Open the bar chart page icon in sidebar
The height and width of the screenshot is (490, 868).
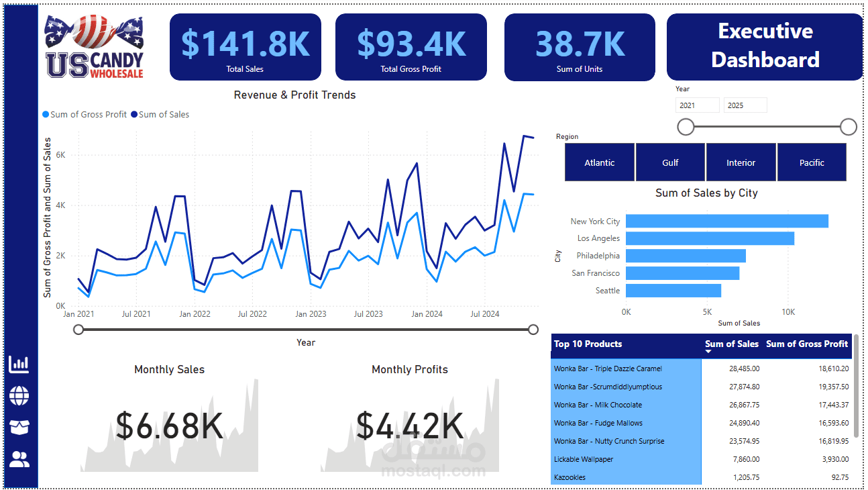pyautogui.click(x=19, y=364)
